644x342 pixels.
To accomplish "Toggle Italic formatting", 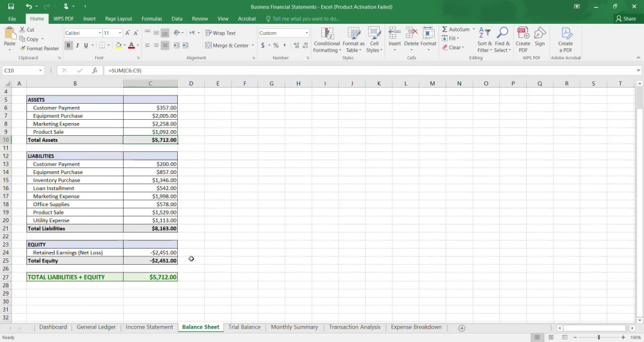I will click(77, 45).
